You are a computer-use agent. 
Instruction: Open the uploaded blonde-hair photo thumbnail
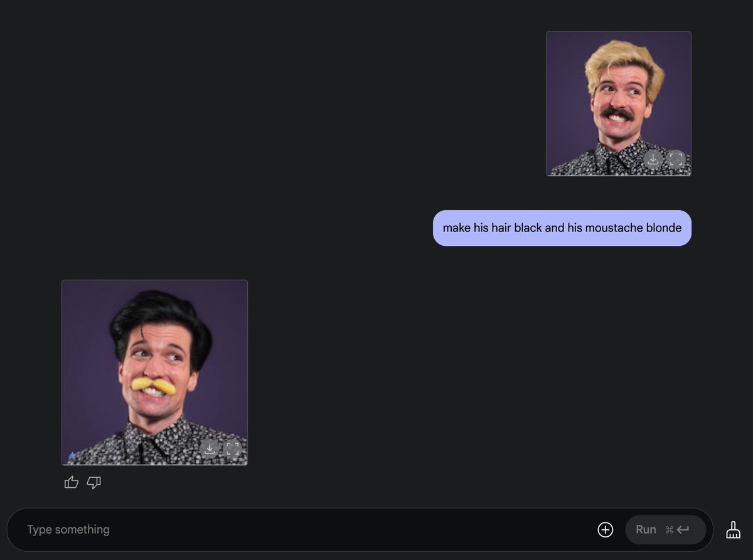click(x=619, y=103)
